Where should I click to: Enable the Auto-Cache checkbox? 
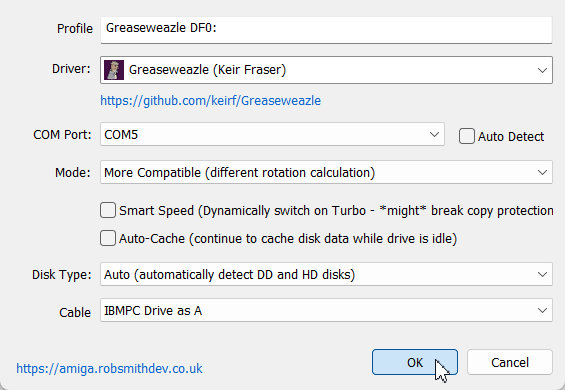(x=108, y=238)
